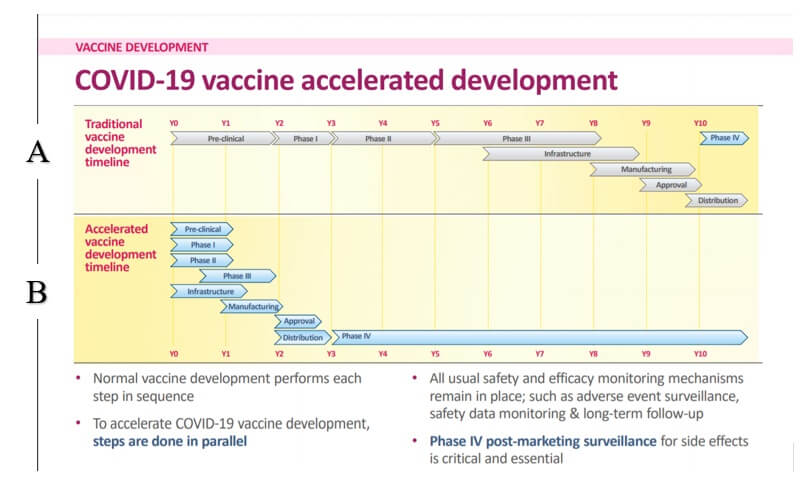Click the Y5 marker at the top axis
Viewport: 801px width, 490px height.
(435, 123)
